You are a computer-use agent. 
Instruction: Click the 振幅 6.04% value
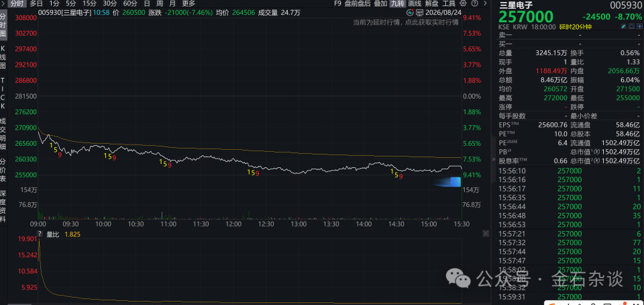[631, 80]
